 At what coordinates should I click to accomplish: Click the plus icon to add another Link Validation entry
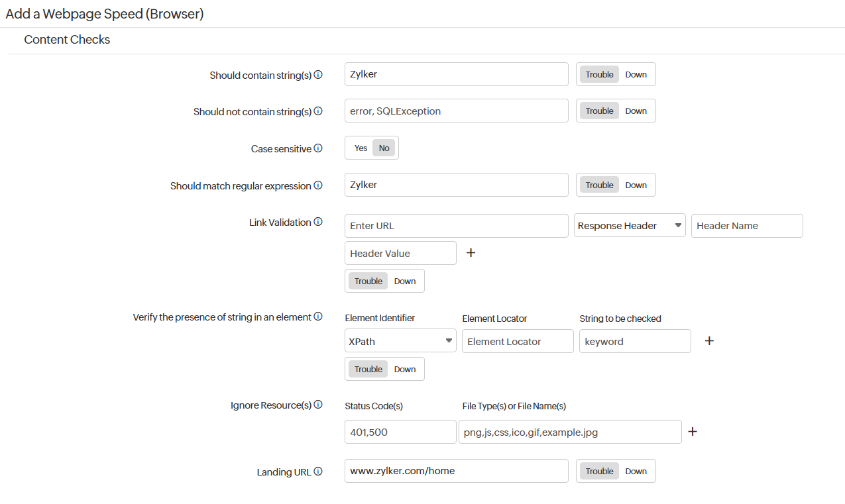pos(471,252)
